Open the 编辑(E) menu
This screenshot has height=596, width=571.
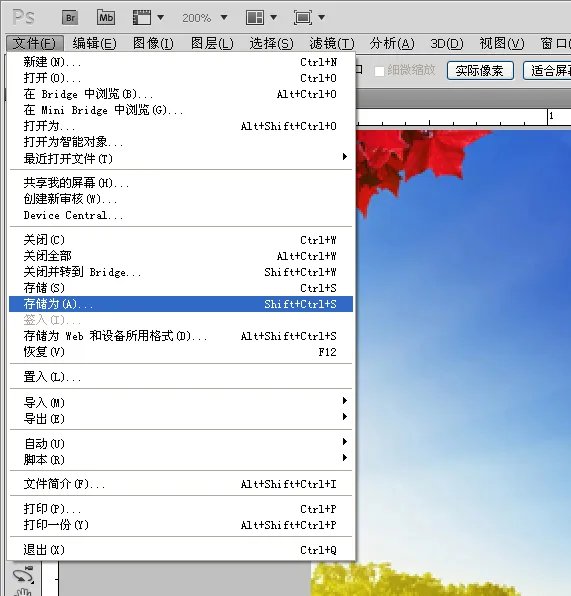click(x=94, y=43)
